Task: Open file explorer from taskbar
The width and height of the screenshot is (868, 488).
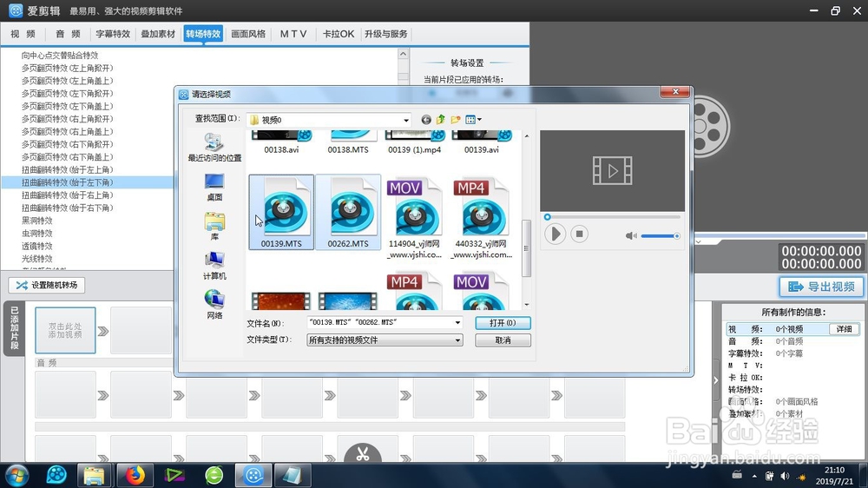Action: pos(95,475)
